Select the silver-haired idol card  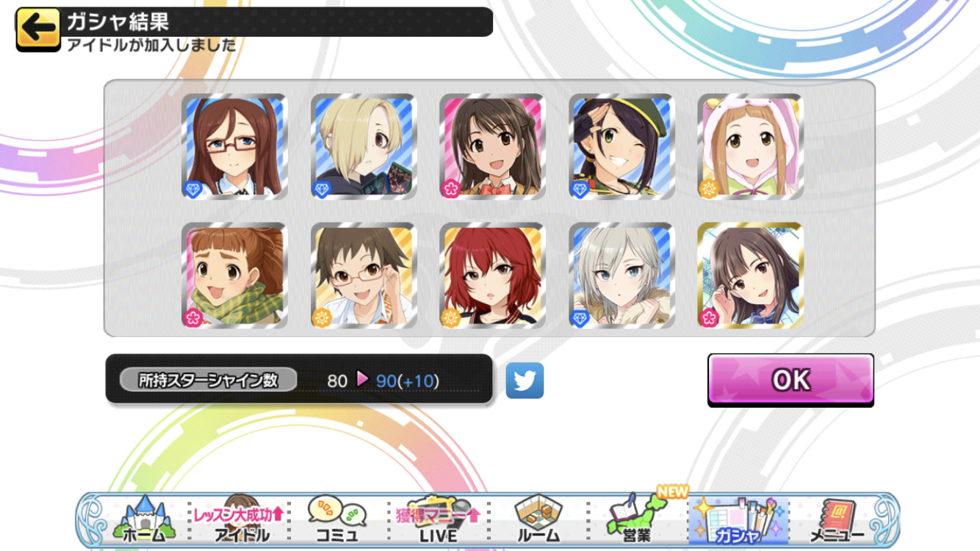621,275
